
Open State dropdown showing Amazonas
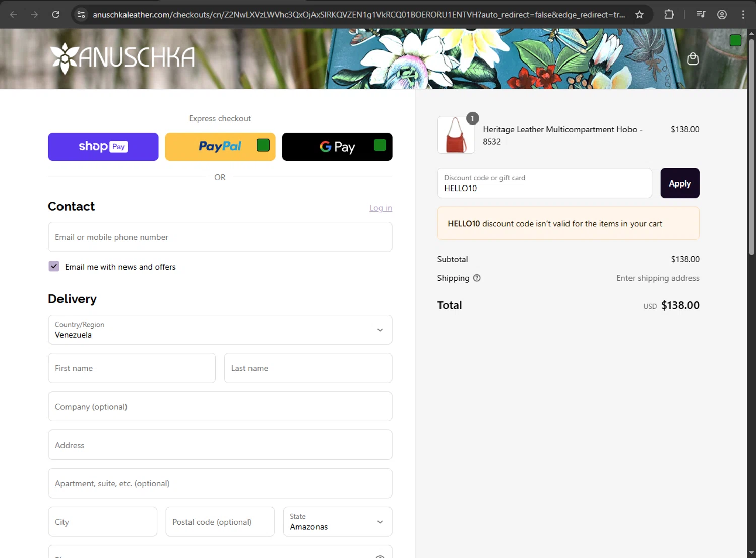click(x=338, y=522)
